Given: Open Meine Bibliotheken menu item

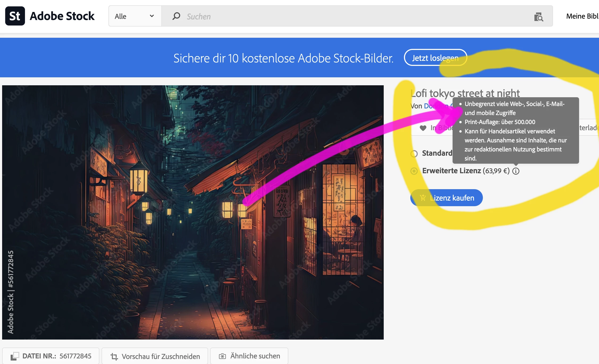Looking at the screenshot, I should click(582, 16).
